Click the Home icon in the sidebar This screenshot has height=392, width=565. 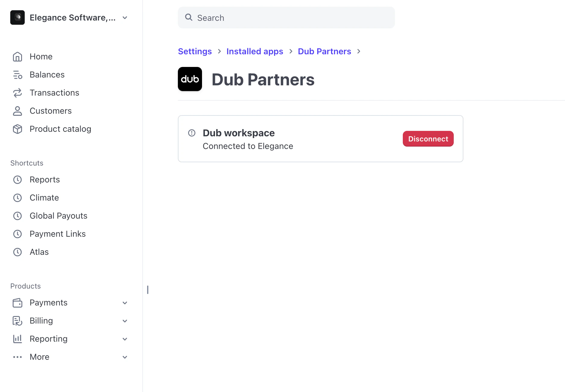click(x=17, y=56)
